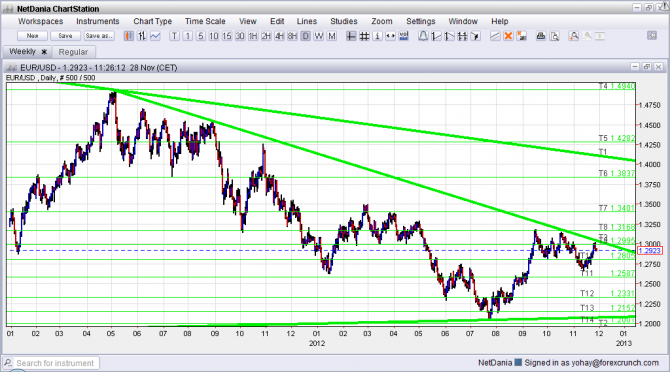Click the panel layout icon at toolbar's right end
The image size is (670, 372).
click(652, 36)
